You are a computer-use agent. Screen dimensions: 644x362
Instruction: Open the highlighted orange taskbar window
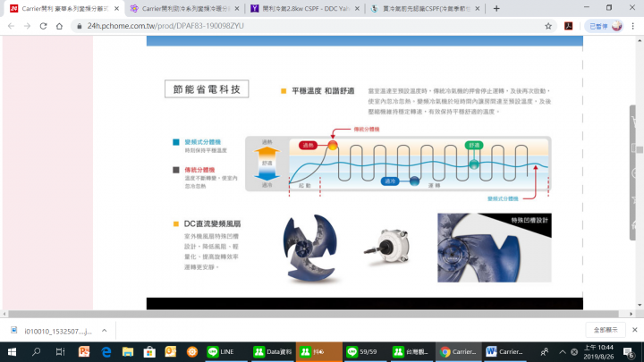click(319, 352)
